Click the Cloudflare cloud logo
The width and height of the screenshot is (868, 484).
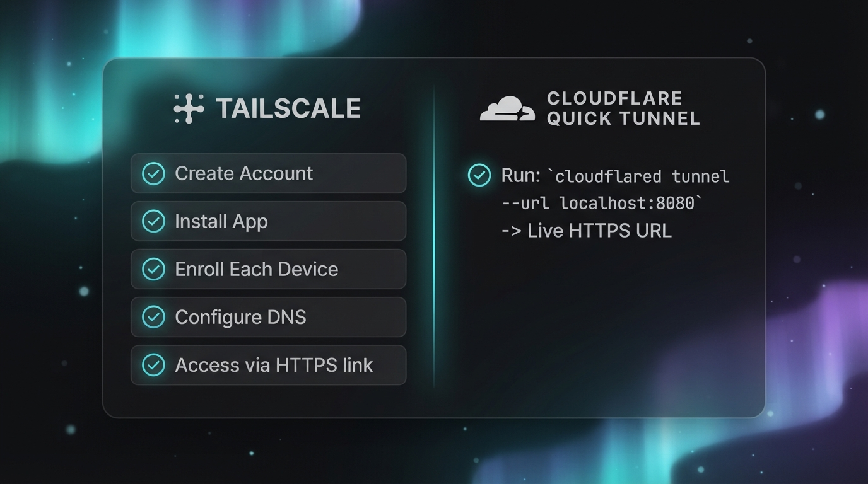click(x=507, y=108)
